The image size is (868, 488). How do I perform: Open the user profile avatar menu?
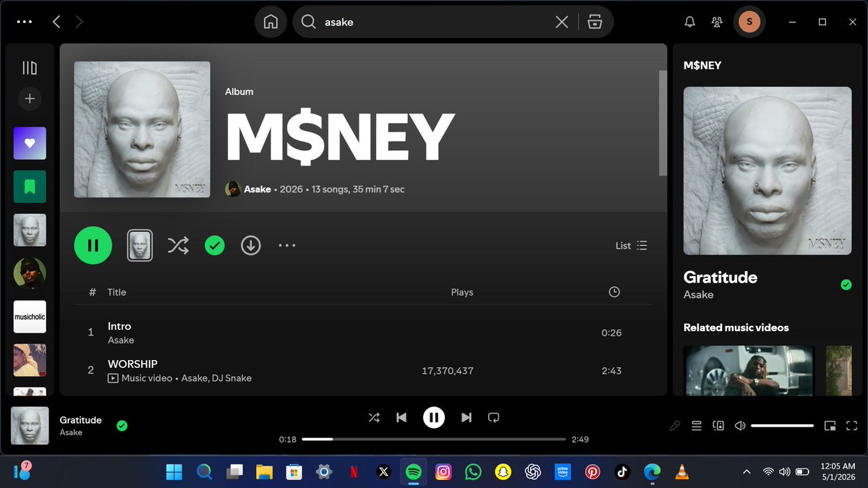[749, 22]
